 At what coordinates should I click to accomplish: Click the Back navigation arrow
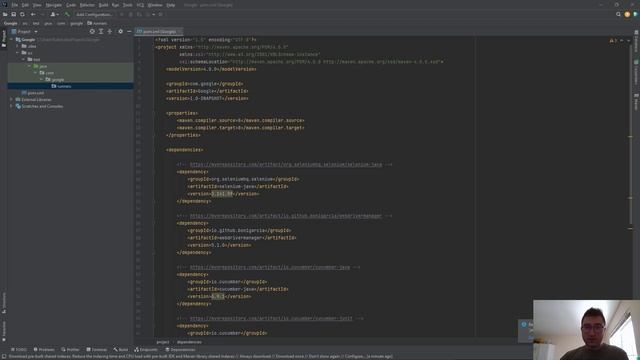coord(33,14)
